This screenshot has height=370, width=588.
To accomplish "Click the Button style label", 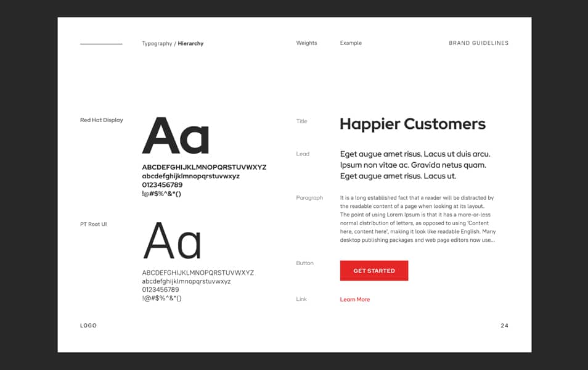I will (305, 263).
